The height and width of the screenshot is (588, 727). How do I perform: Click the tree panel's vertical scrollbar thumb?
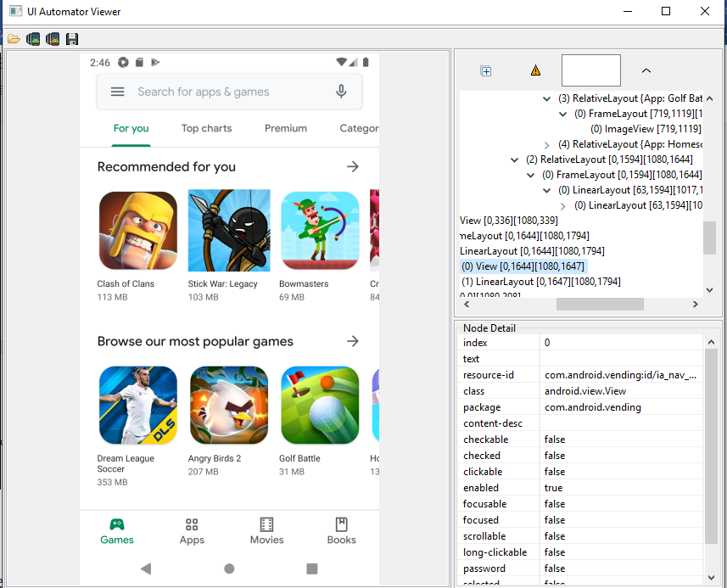click(709, 238)
